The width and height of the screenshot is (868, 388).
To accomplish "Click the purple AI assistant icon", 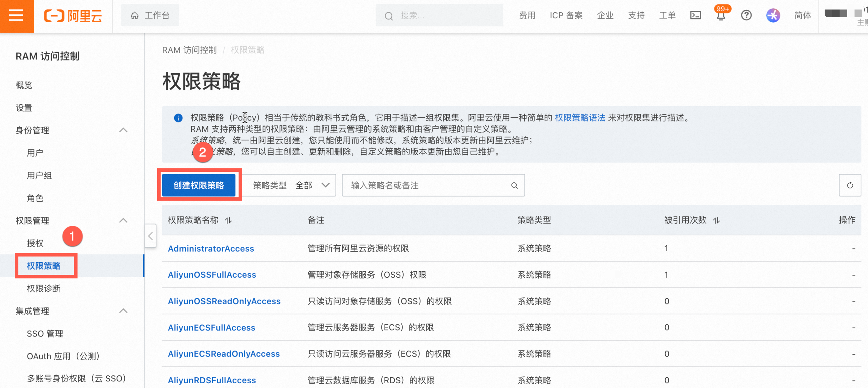I will tap(773, 15).
